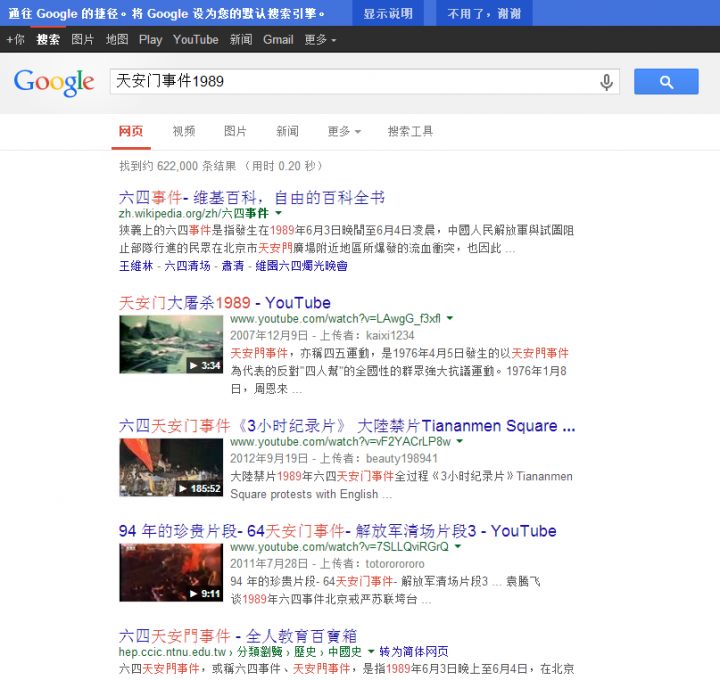The image size is (720, 680).
Task: Click the microphone voice search icon
Action: click(606, 82)
